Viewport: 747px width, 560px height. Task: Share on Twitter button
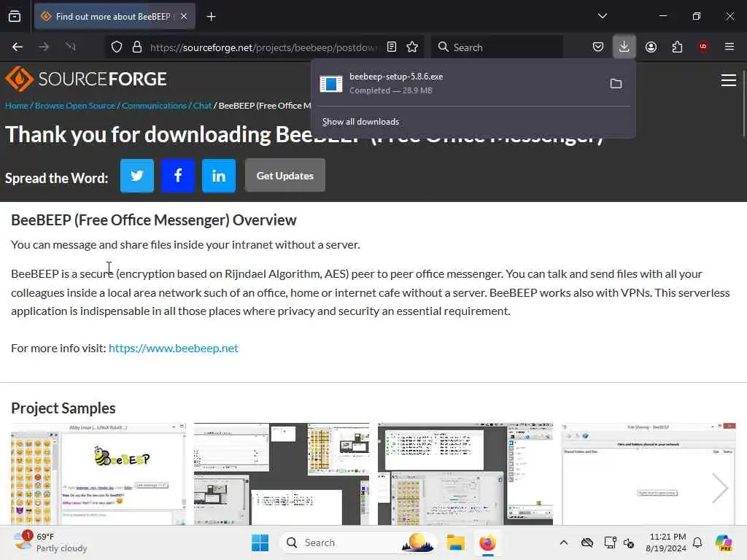pos(137,176)
